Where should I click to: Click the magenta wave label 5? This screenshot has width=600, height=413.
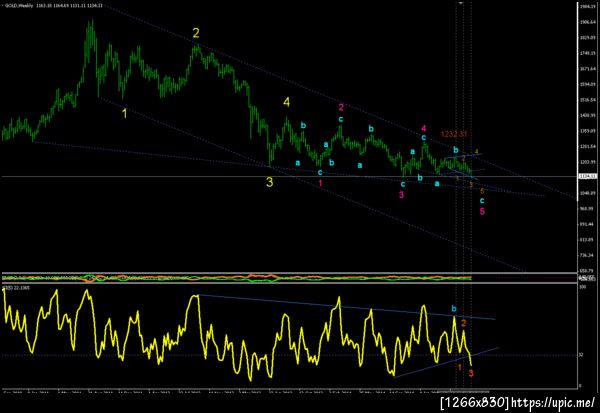pos(482,211)
